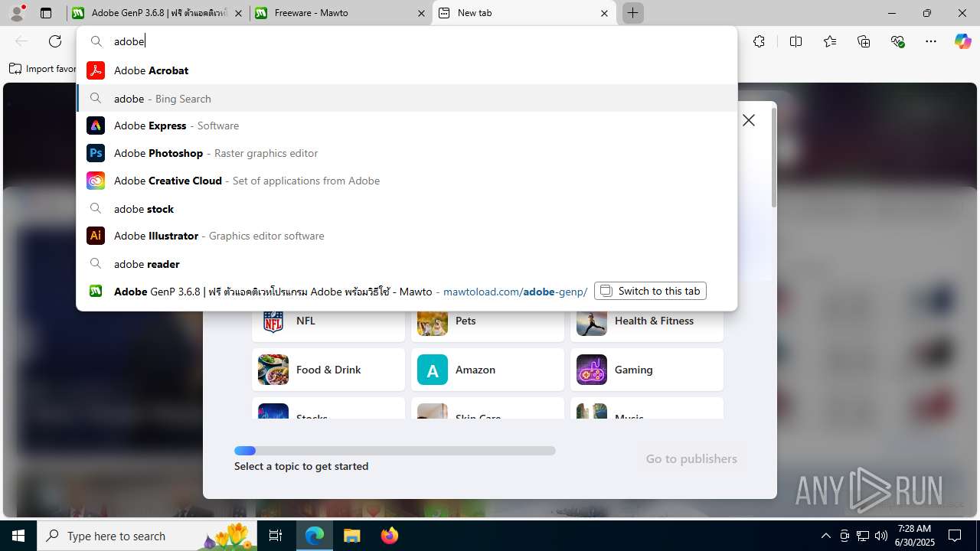Pick the adobe reader search suggestion
Screen dimensions: 980x551
click(x=407, y=263)
